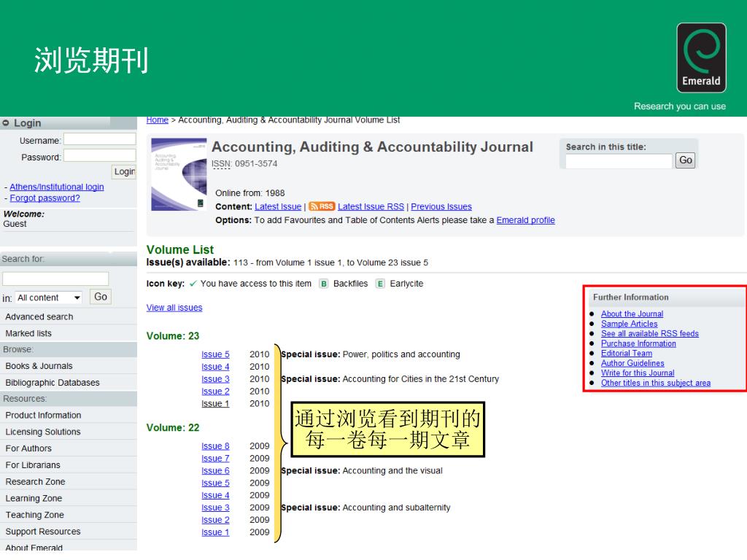747x560 pixels.
Task: Click the Username input field
Action: coord(99,139)
